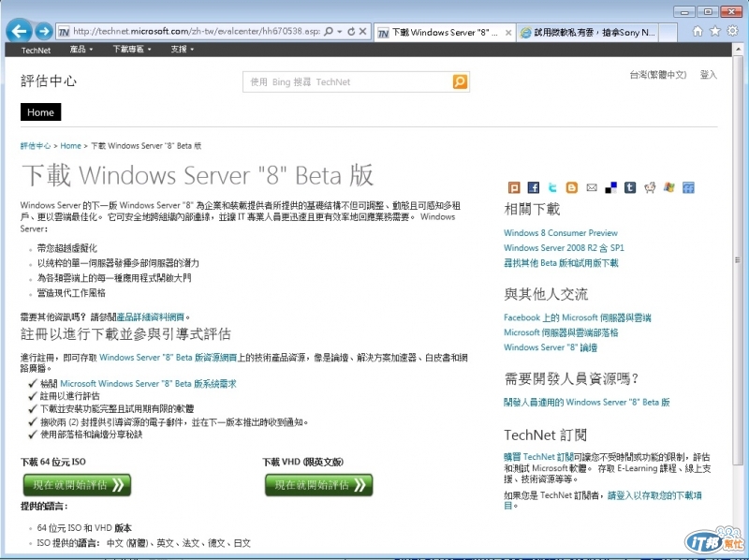
Task: Click the 相關下載 section heading
Action: tap(532, 209)
